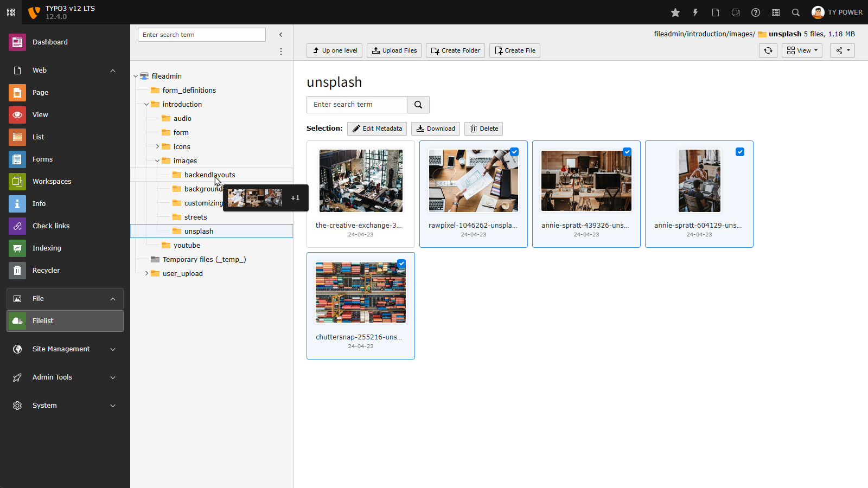Image resolution: width=868 pixels, height=488 pixels.
Task: Click the Upload Files button
Action: tap(394, 50)
